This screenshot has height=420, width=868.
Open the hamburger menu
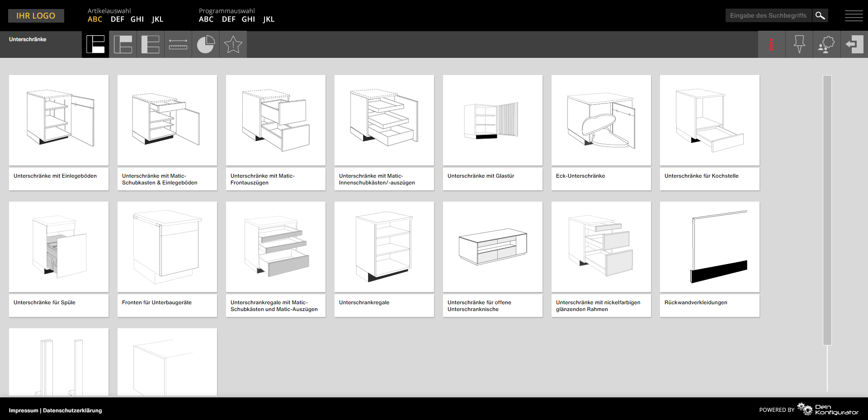[854, 16]
